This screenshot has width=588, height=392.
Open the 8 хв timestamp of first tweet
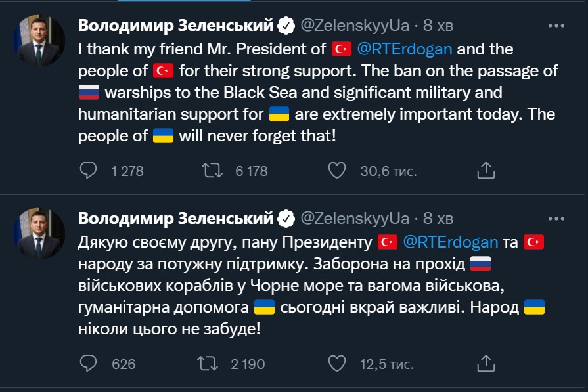[438, 26]
